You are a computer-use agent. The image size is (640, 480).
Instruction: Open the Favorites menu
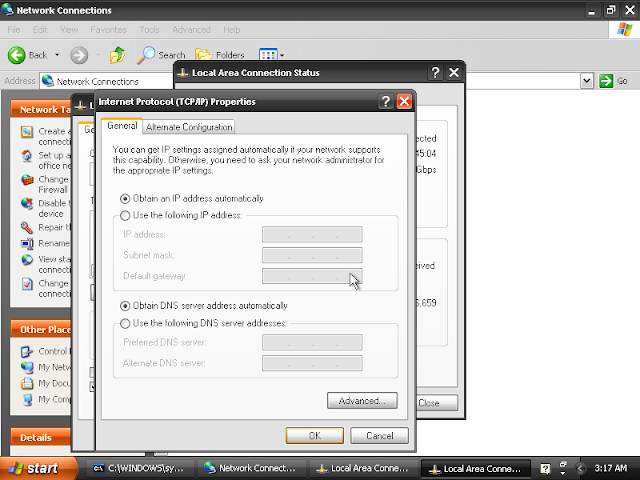click(109, 30)
